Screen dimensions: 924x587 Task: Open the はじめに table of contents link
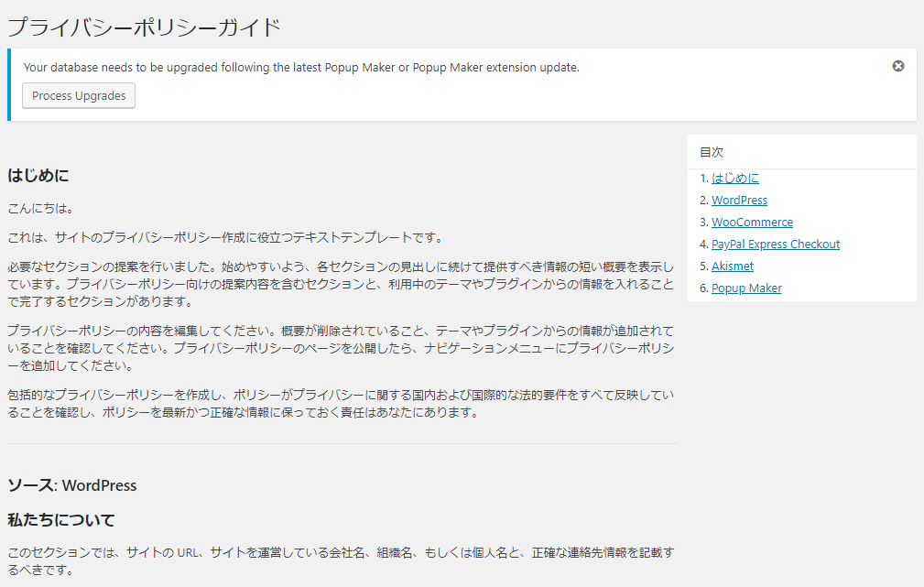pyautogui.click(x=734, y=179)
